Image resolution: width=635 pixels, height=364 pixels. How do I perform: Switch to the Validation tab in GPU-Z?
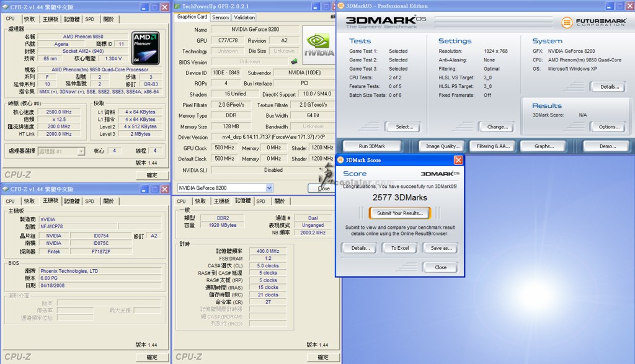(x=244, y=17)
